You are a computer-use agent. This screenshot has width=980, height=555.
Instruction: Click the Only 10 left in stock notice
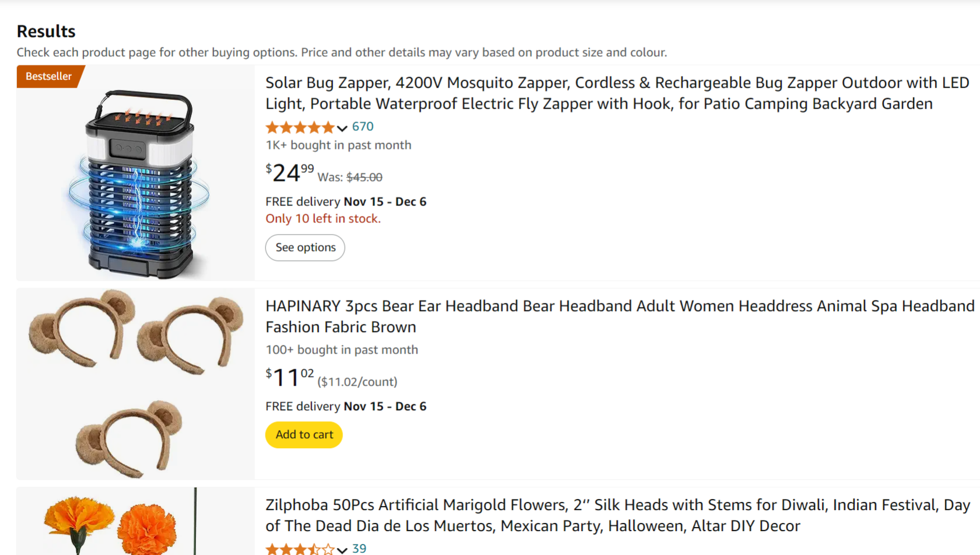tap(323, 219)
